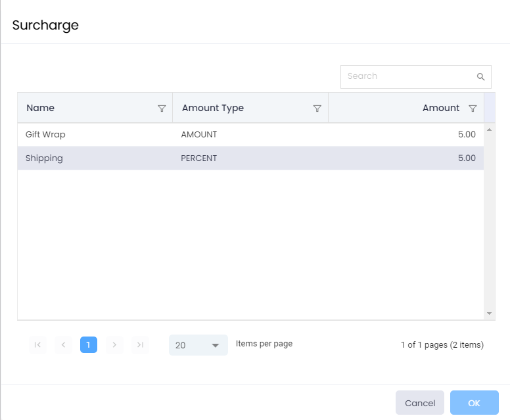Focus the Search input field

point(407,77)
